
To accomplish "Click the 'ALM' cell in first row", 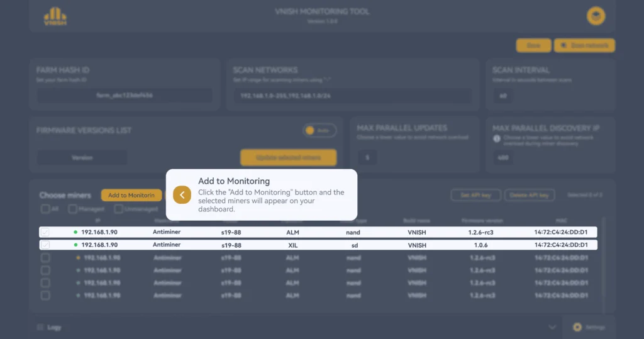I will 293,233.
